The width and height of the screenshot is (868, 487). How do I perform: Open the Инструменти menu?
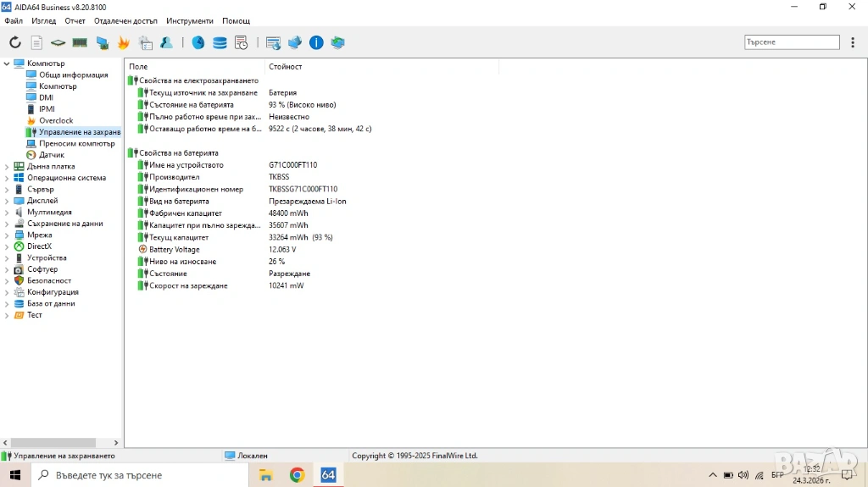click(190, 20)
